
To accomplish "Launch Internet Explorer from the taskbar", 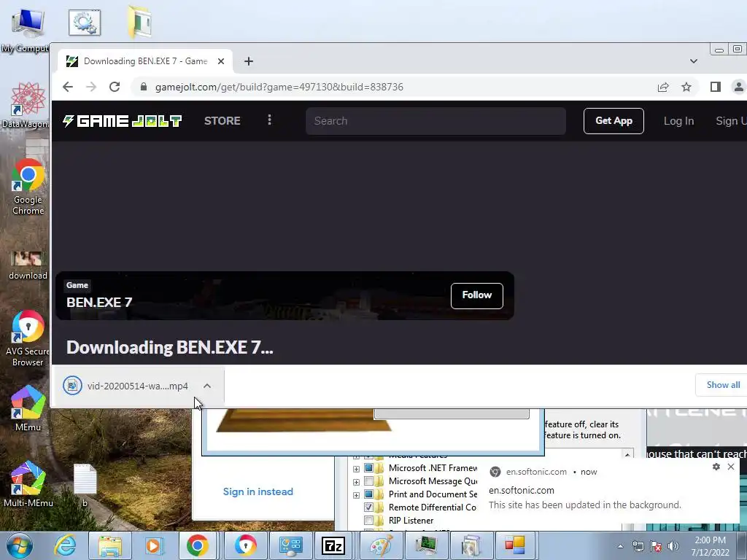I will click(65, 545).
